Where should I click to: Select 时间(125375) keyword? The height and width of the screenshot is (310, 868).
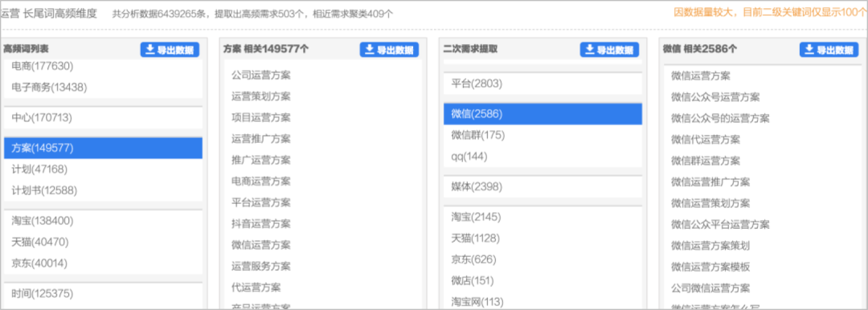click(42, 293)
